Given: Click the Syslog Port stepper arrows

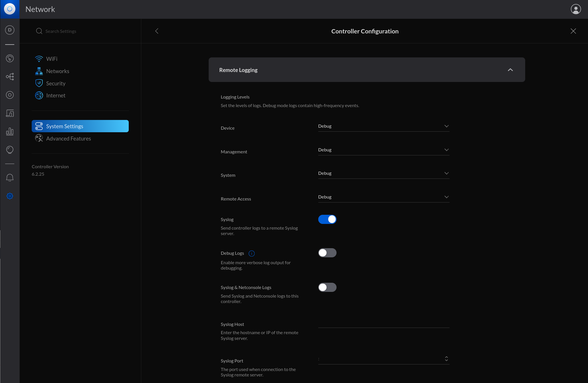Looking at the screenshot, I should (x=446, y=359).
